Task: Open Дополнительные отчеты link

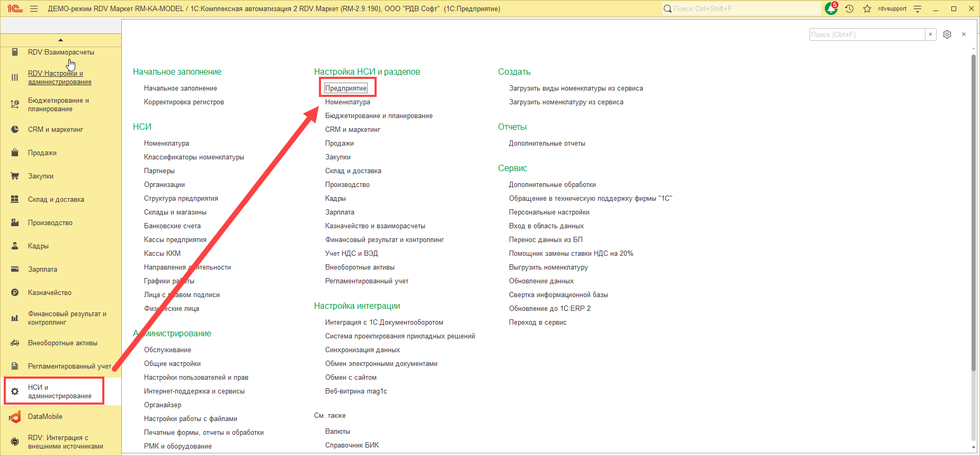Action: 547,143
